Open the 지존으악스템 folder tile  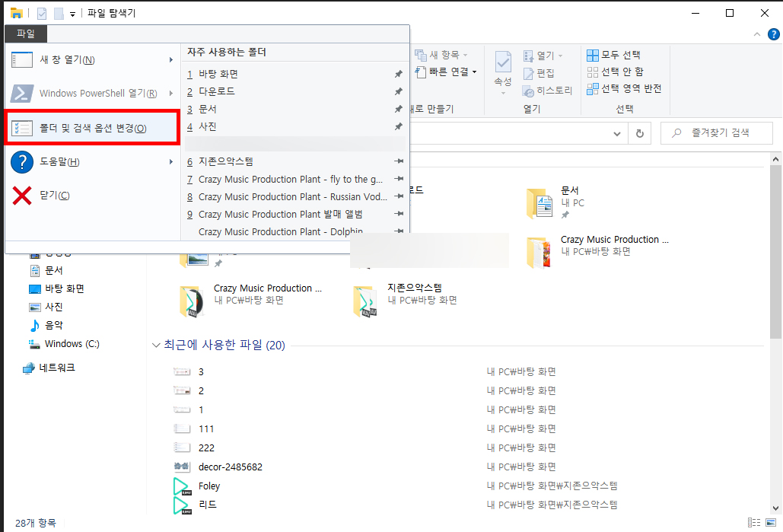(x=406, y=300)
